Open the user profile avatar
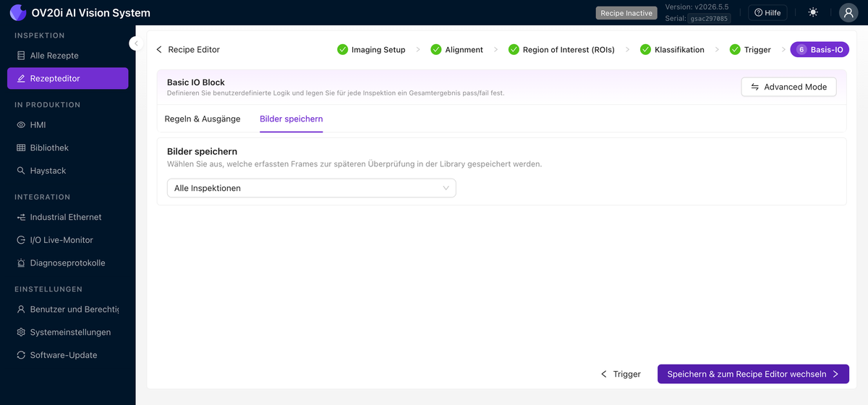868x405 pixels. coord(848,12)
